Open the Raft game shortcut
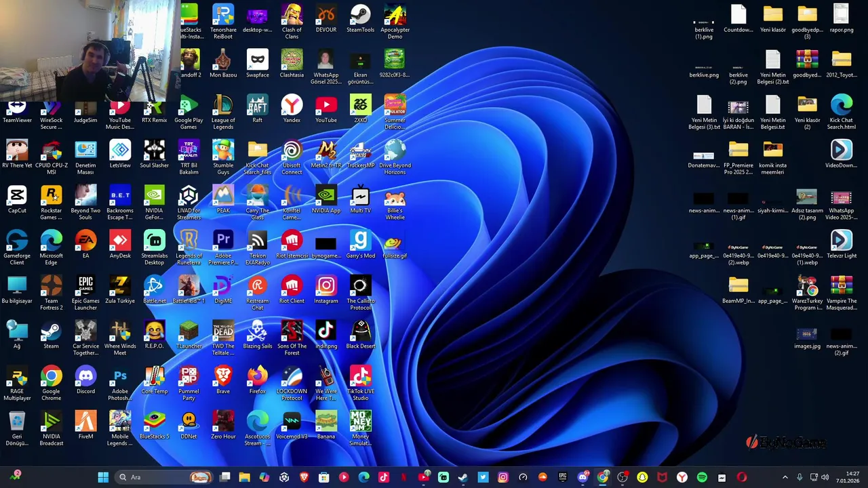 coord(257,110)
